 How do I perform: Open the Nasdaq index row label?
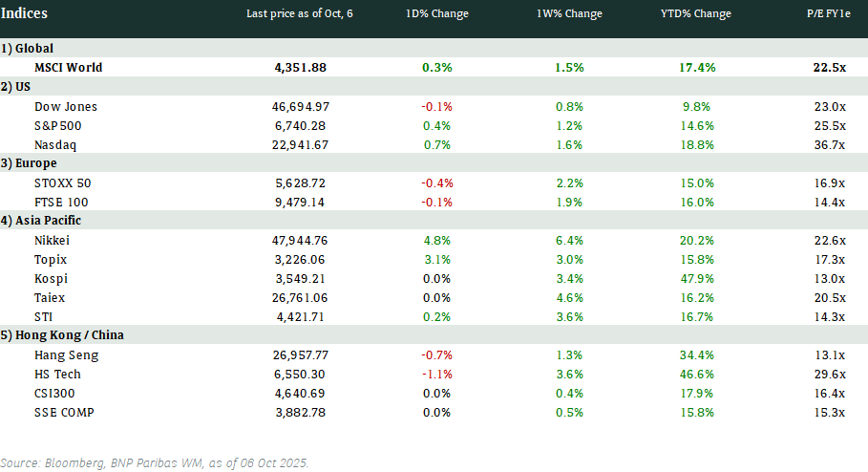tap(55, 144)
